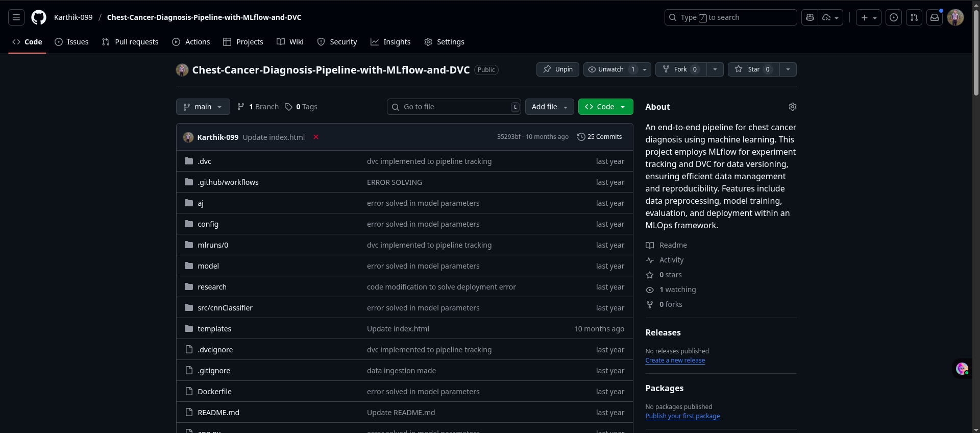980x433 pixels.
Task: Open the notifications inbox icon
Action: 934,17
